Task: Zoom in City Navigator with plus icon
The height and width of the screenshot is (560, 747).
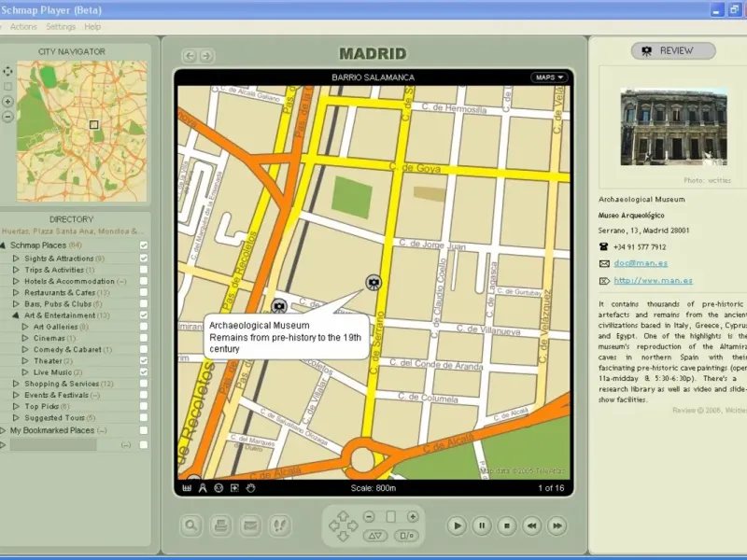Action: click(8, 101)
